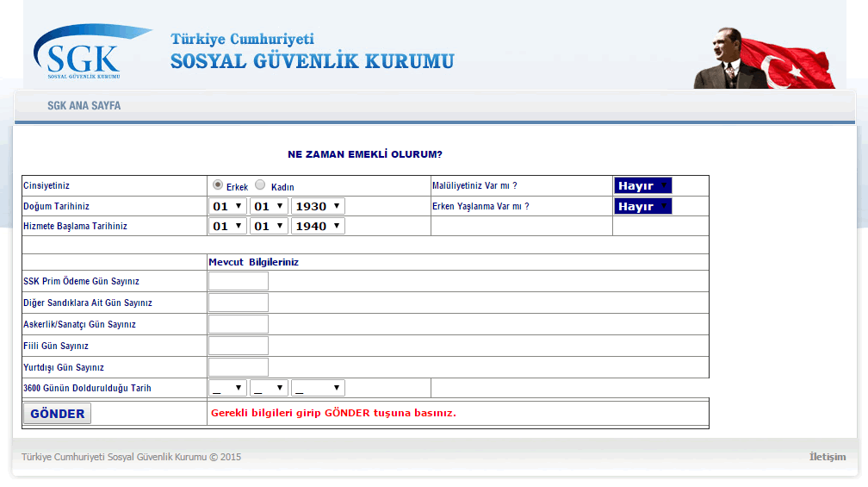The width and height of the screenshot is (868, 487).
Task: Open the birth date day dropdown
Action: (x=227, y=206)
